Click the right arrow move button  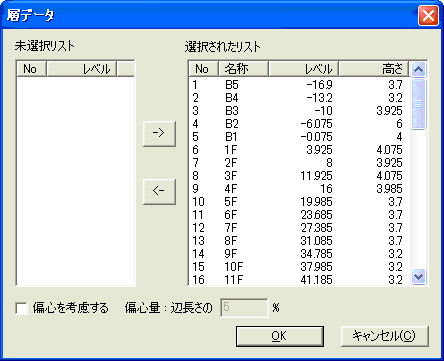(159, 134)
